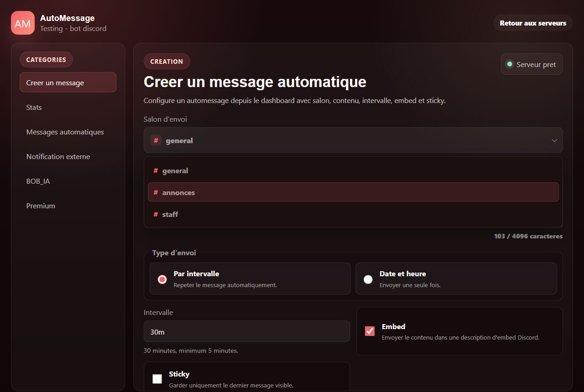The height and width of the screenshot is (392, 584).
Task: Click the 'Creer un message automatique' heading
Action: point(255,82)
